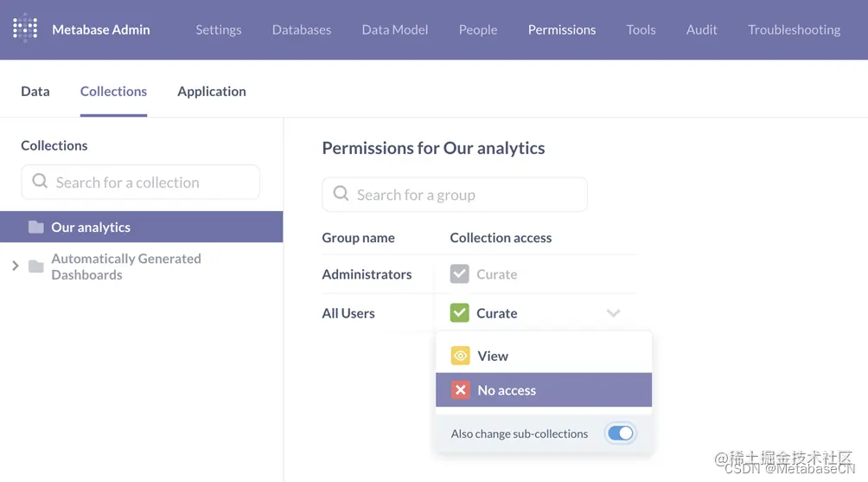Toggle Also change sub-collections switch
This screenshot has height=482, width=868.
620,434
